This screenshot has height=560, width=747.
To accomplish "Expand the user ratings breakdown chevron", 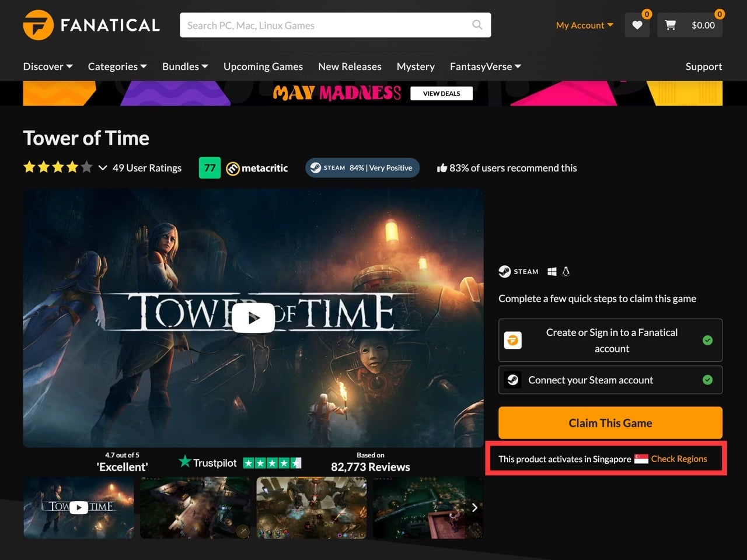I will pyautogui.click(x=103, y=168).
